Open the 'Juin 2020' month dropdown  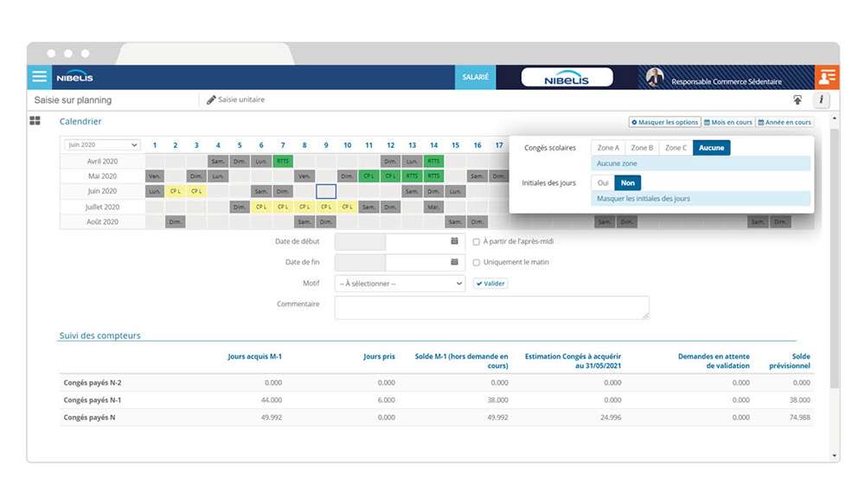click(102, 145)
